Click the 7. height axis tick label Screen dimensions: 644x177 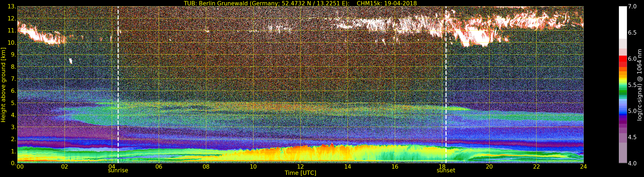click(13, 79)
